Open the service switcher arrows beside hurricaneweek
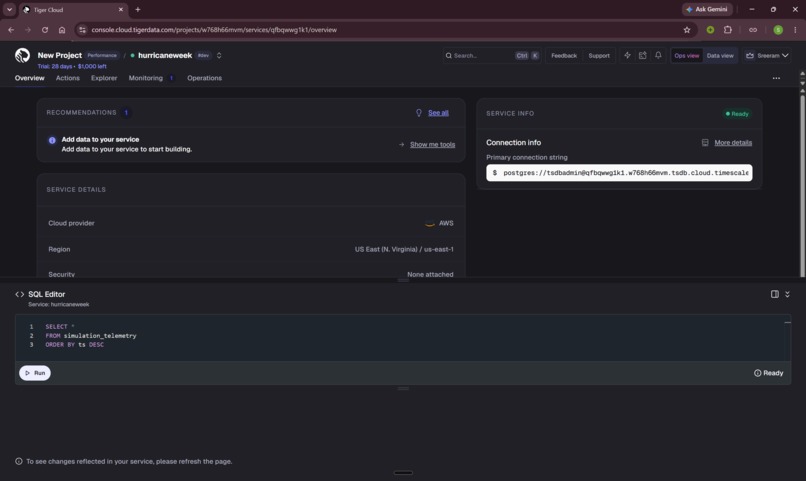Screen dimensions: 806x481 coord(219,56)
